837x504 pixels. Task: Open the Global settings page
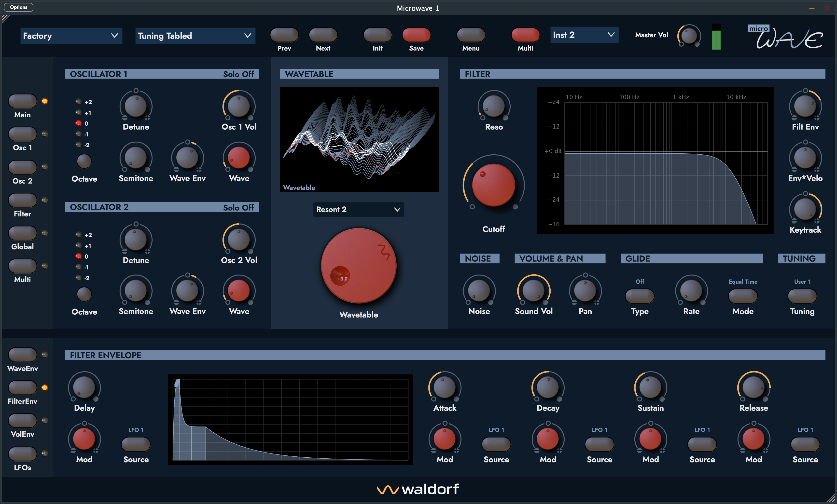[22, 233]
